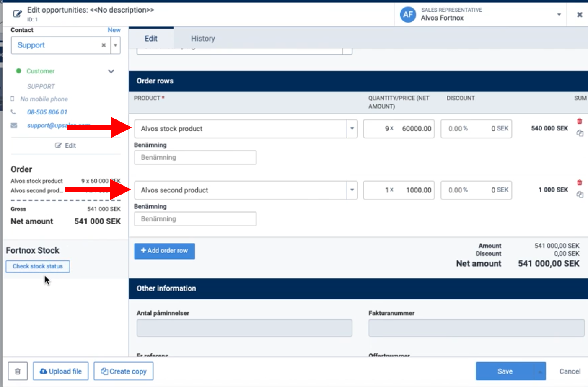588x387 pixels.
Task: Click Benämning field under Alvos second product
Action: (195, 219)
